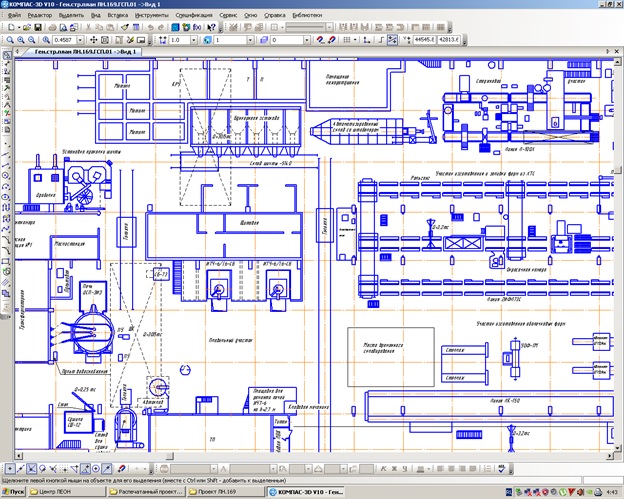Select the Ellipse tool in the left panel
The image size is (624, 499).
tap(6, 197)
